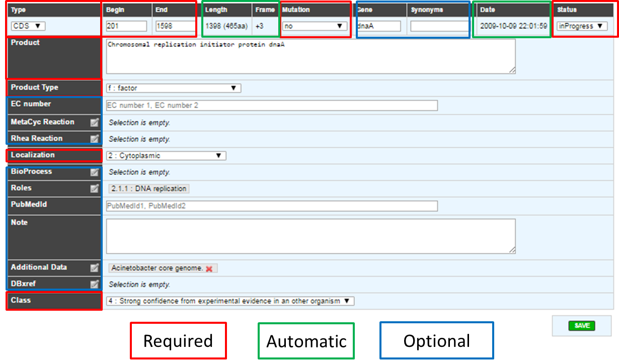This screenshot has height=364, width=619.
Task: Click the Gene field containing dnaA
Action: pos(379,26)
